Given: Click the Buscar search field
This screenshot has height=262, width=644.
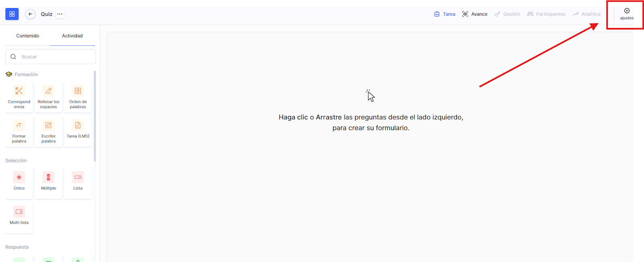Looking at the screenshot, I should [x=50, y=57].
